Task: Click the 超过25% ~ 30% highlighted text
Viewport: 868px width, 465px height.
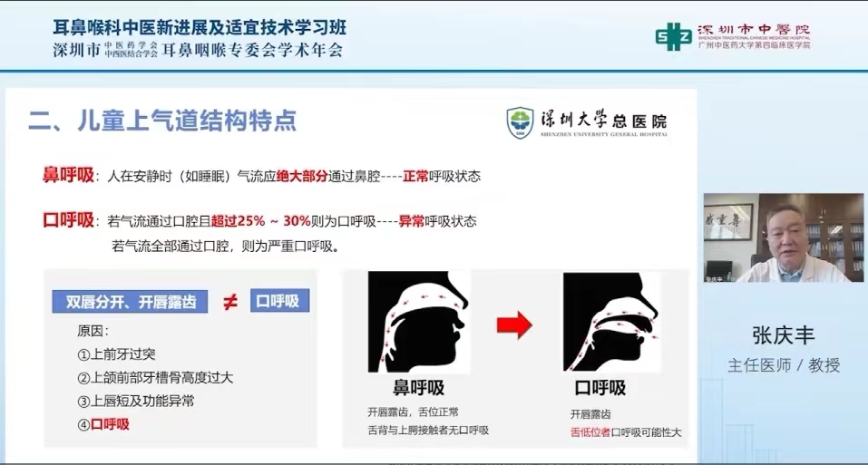Action: click(x=260, y=221)
